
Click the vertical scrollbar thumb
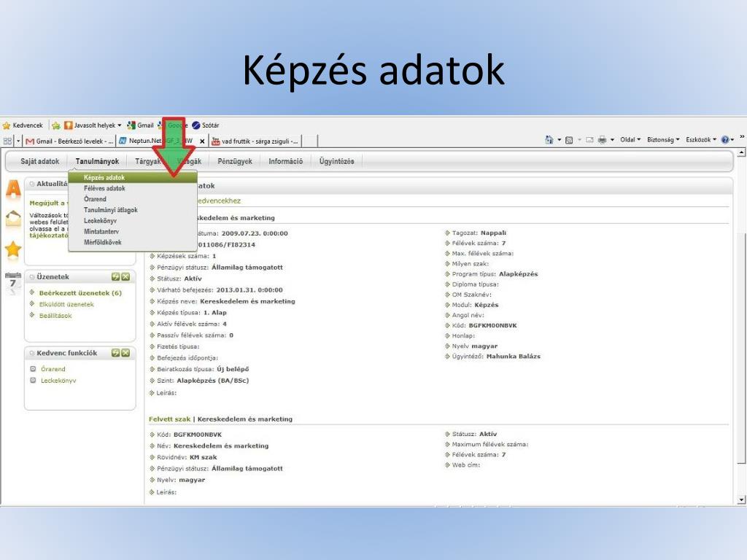[x=741, y=349]
